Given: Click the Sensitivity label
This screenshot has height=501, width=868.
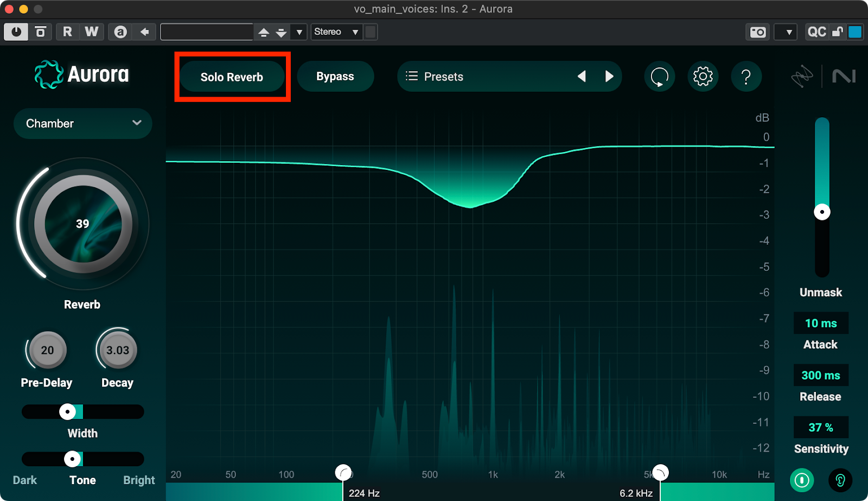Looking at the screenshot, I should pyautogui.click(x=821, y=449).
